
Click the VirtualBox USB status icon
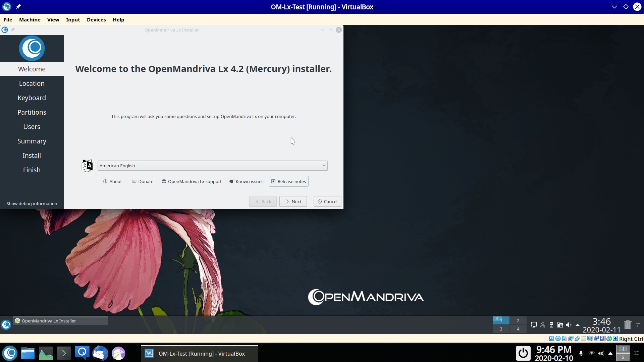tap(577, 339)
